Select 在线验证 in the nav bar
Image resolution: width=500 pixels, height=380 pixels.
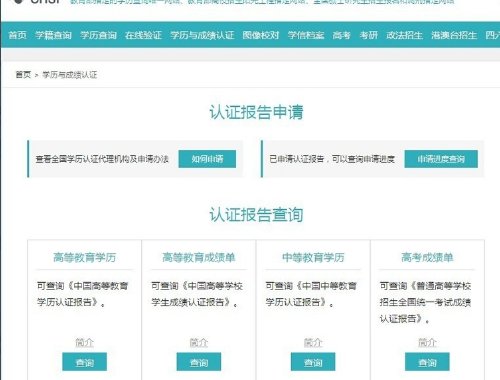[143, 35]
